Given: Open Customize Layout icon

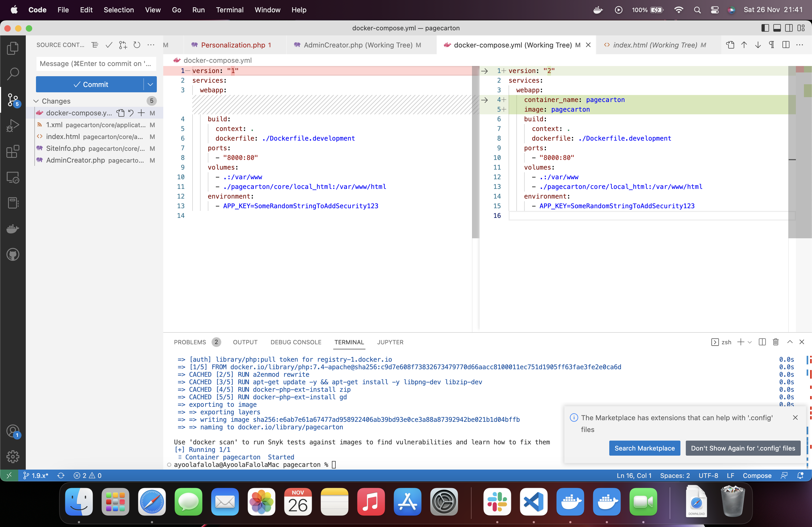Looking at the screenshot, I should tap(801, 28).
